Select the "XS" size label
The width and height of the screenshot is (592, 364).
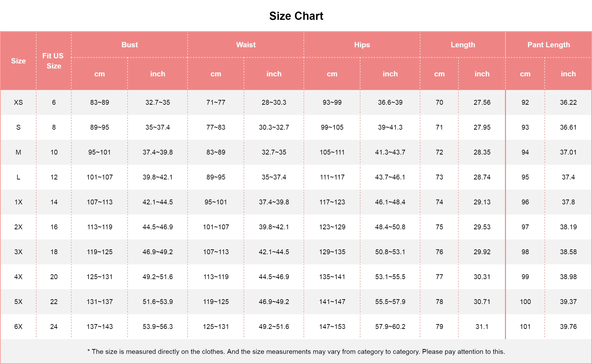[x=18, y=103]
